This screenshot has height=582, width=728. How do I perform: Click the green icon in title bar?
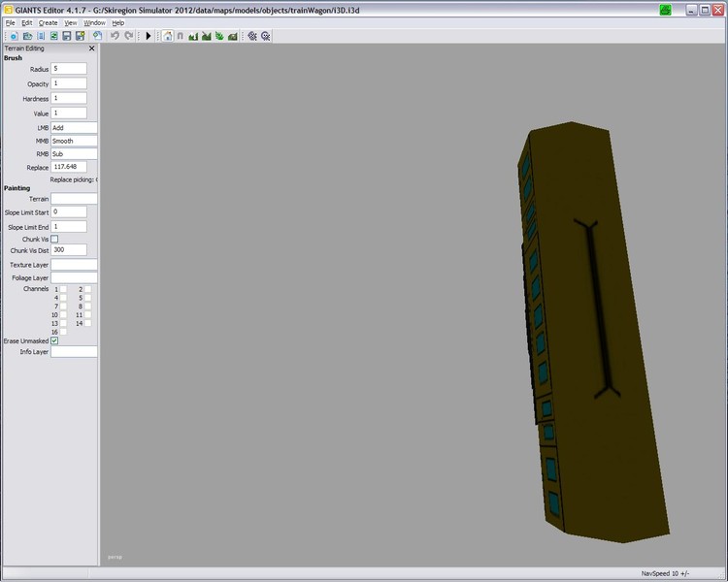click(665, 10)
